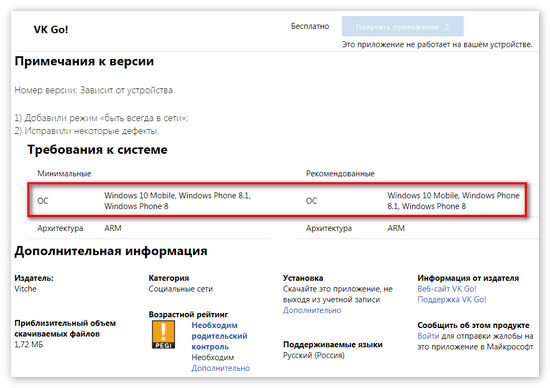Click the 'Бесплатно' price label

point(310,26)
